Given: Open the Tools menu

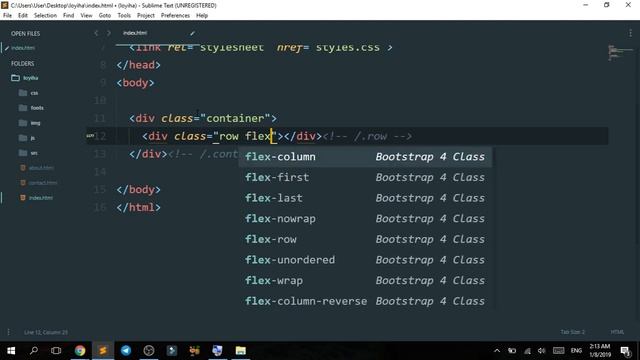Looking at the screenshot, I should click(x=124, y=16).
